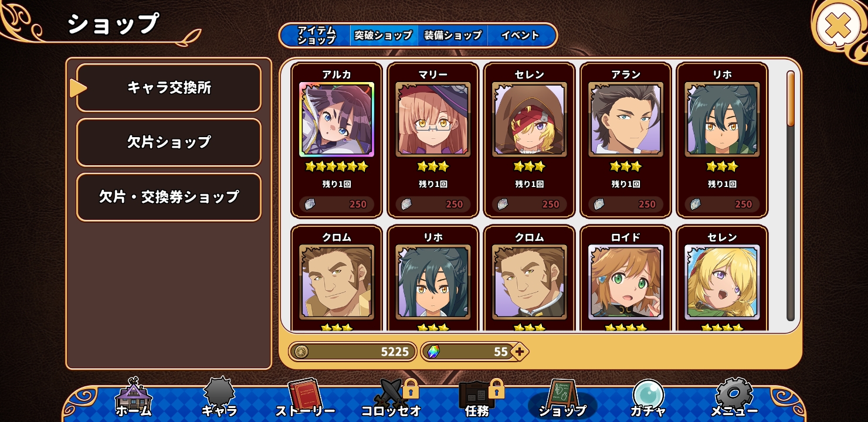This screenshot has height=422, width=868.
Task: Switch to the 装備ショップ tab
Action: tap(453, 35)
